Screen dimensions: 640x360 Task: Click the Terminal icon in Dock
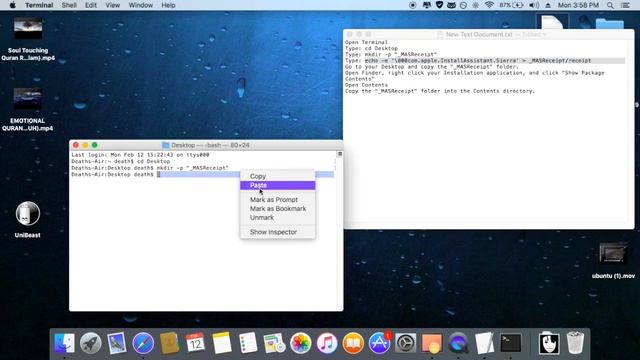click(511, 343)
